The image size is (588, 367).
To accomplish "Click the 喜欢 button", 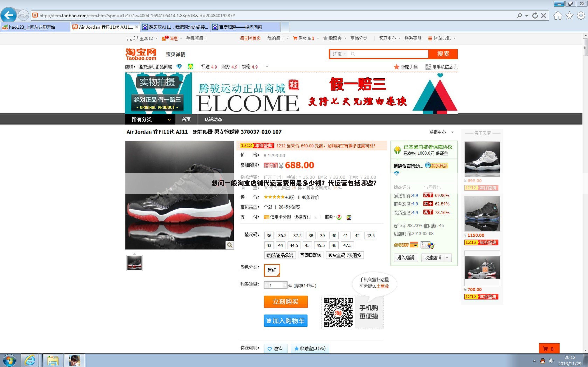I will click(276, 349).
